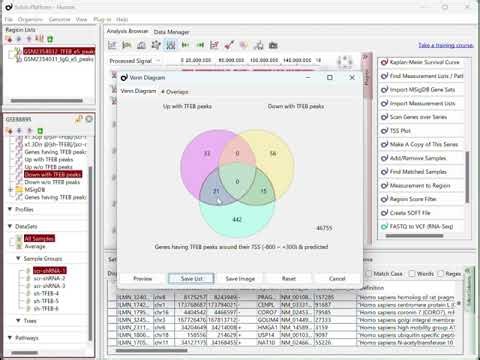Click the cluster network toolbar icon

(x=156, y=45)
